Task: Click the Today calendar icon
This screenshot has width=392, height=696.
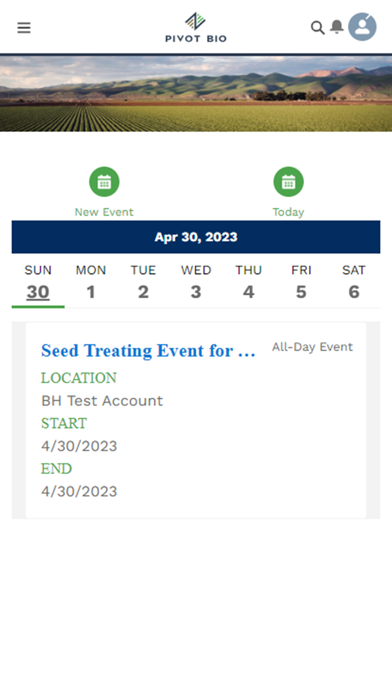Action: [289, 182]
